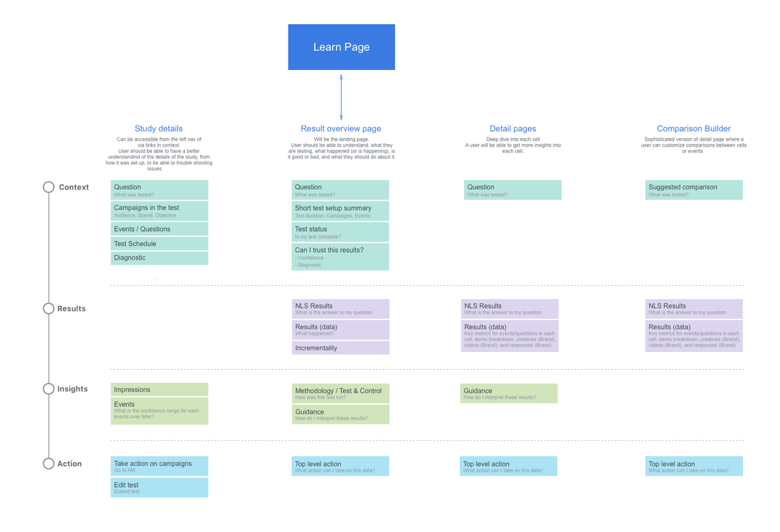
Task: Click the Insights circle marker
Action: point(48,389)
